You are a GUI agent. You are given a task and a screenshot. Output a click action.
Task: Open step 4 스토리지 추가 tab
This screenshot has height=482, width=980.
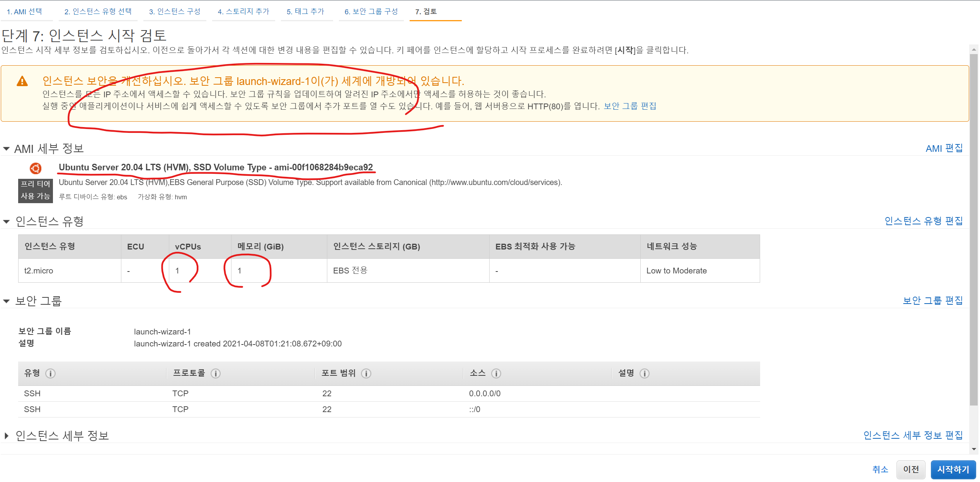(243, 12)
